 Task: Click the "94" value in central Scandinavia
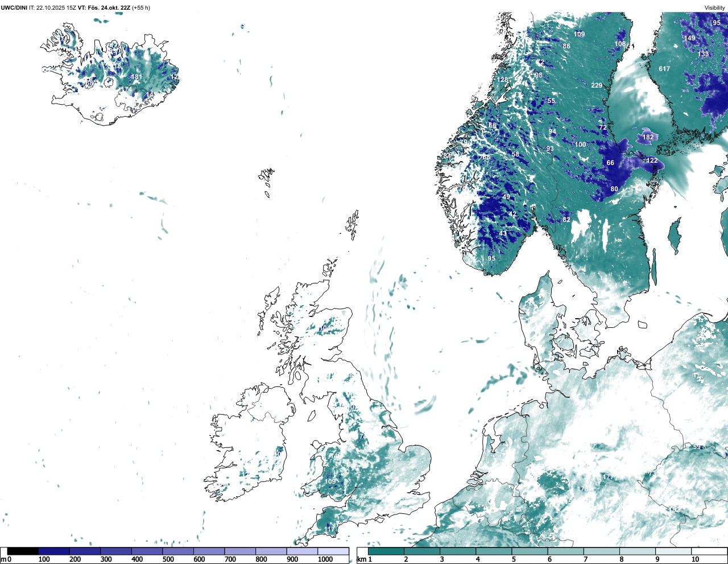(x=552, y=131)
